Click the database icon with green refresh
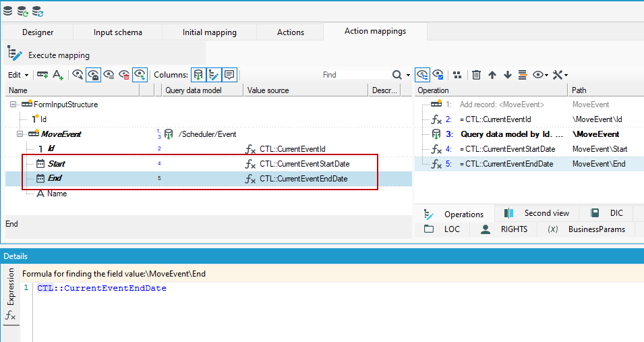Screen dimensions: 644x342 23,11
